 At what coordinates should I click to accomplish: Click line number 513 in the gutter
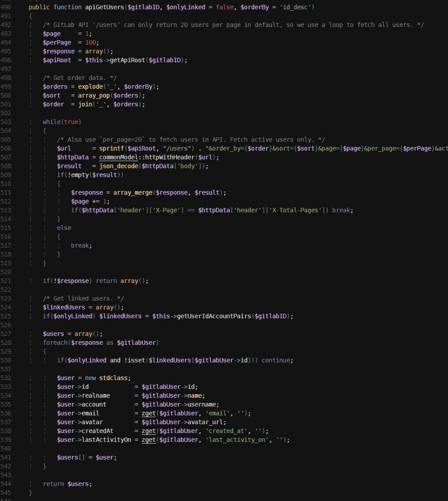6,210
